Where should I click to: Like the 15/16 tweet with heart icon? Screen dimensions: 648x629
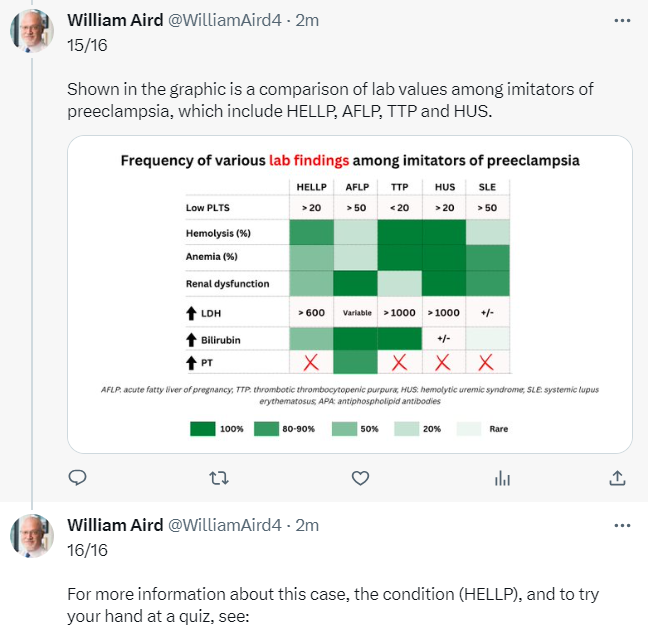click(x=360, y=478)
